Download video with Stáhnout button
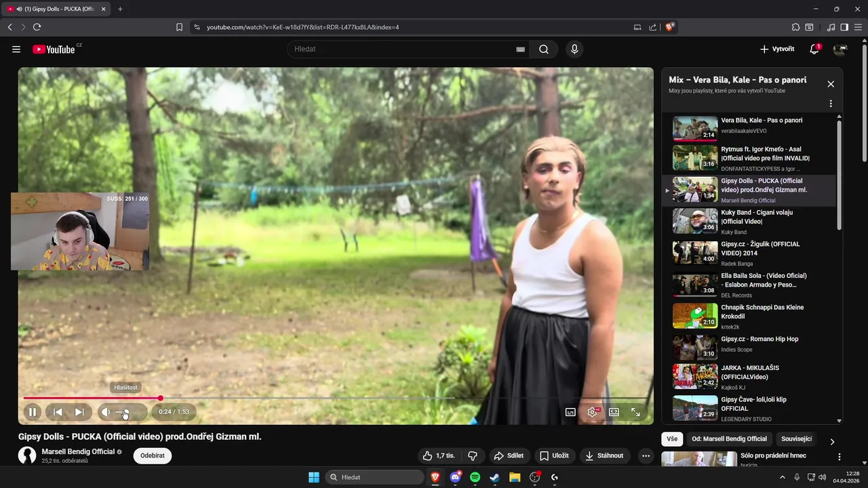Image resolution: width=868 pixels, height=488 pixels. (604, 455)
